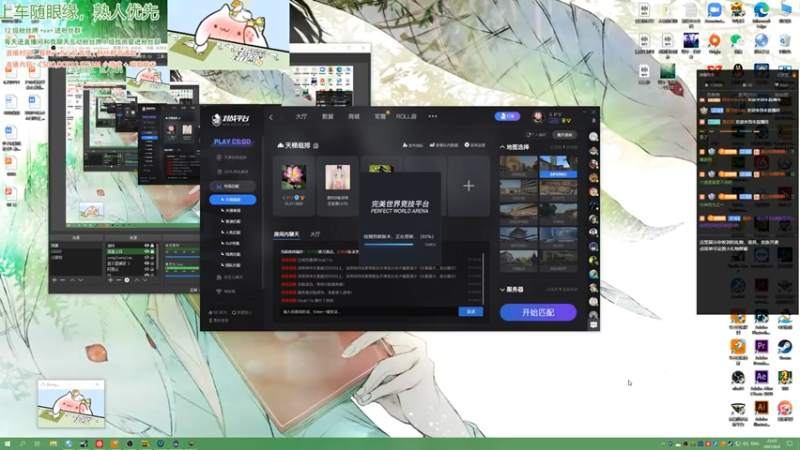Open the WeChat desktop shortcut
The width and height of the screenshot is (800, 450).
(x=737, y=43)
